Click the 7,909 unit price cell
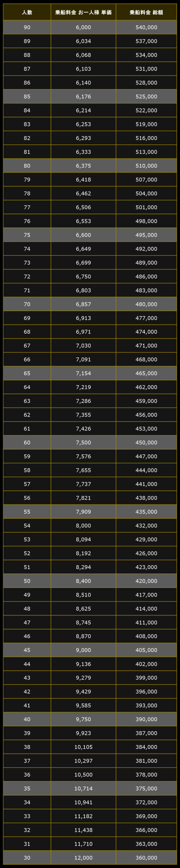The image size is (180, 868). pyautogui.click(x=83, y=512)
